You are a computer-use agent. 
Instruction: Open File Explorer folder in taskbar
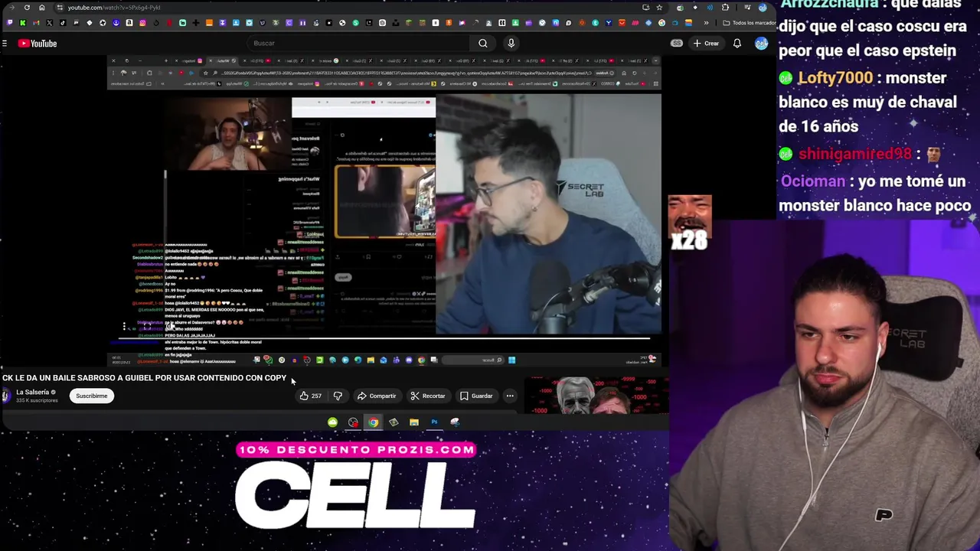(x=413, y=422)
